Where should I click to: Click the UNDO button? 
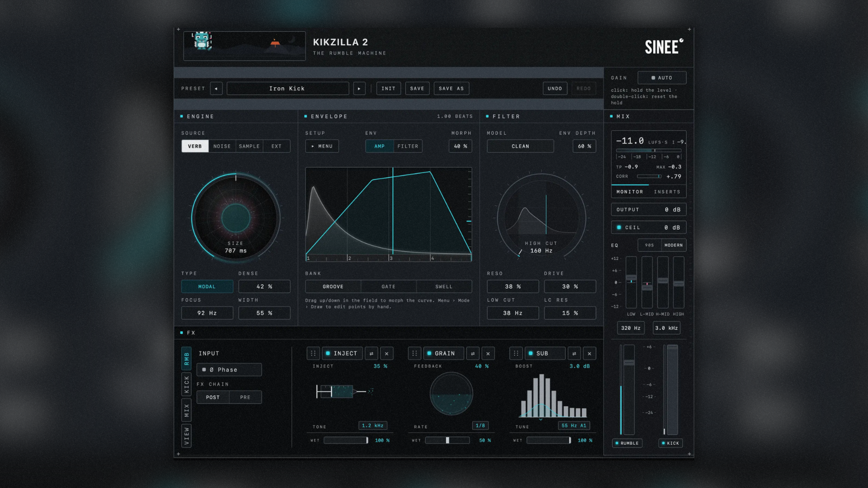(555, 89)
